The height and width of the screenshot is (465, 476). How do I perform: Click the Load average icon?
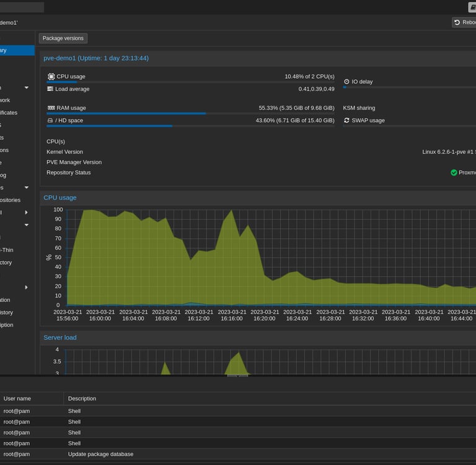pyautogui.click(x=50, y=89)
